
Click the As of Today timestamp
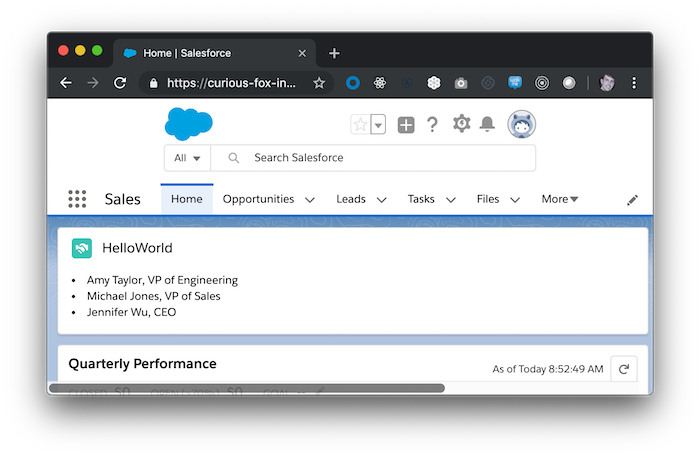[548, 369]
